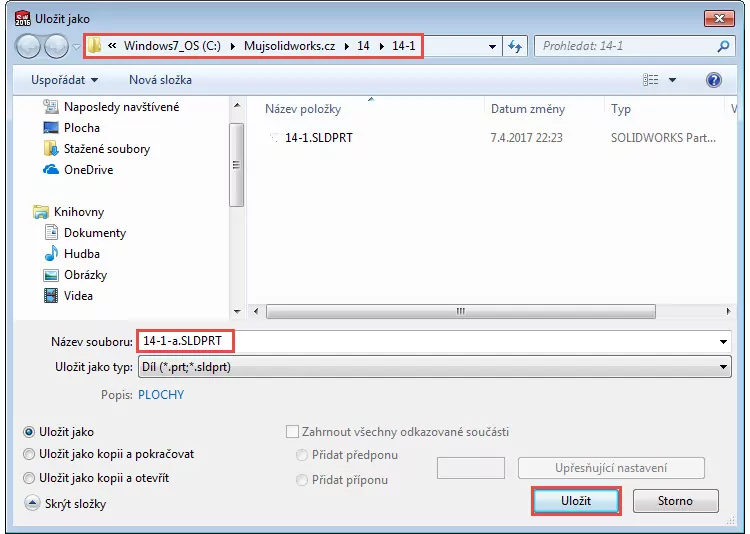
Task: Click the search magnifier icon
Action: [x=723, y=46]
